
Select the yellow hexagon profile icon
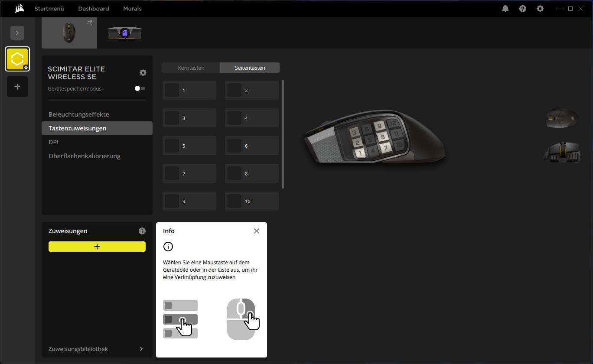17,59
